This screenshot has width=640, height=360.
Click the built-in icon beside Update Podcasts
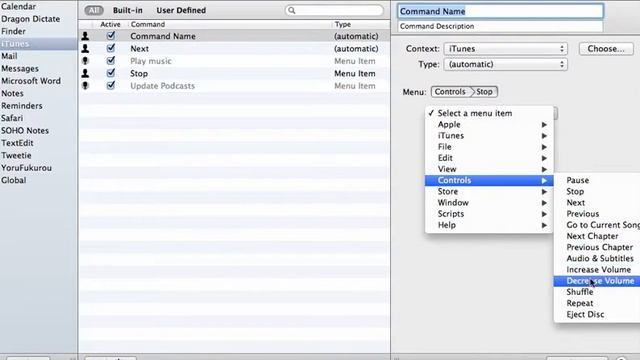pyautogui.click(x=85, y=86)
